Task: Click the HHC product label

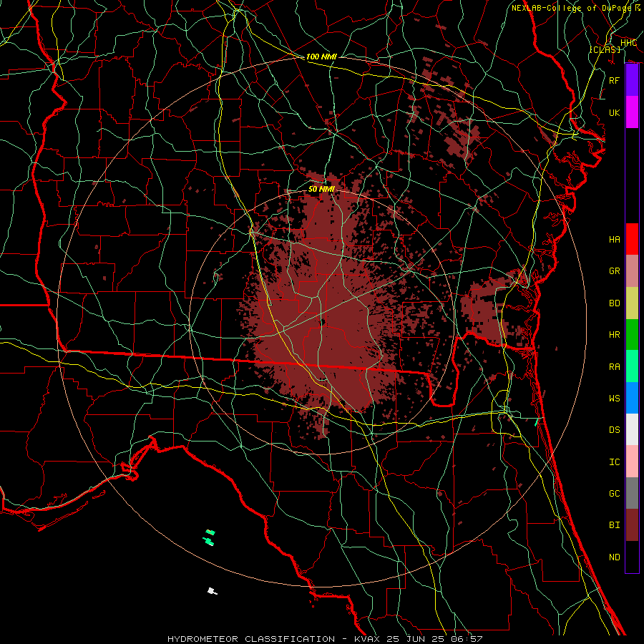Action: tap(629, 42)
